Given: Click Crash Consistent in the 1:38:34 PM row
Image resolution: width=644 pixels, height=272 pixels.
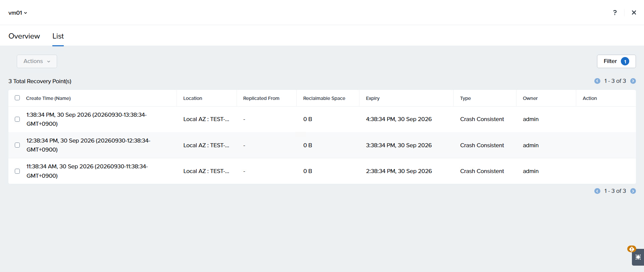Looking at the screenshot, I should 482,119.
